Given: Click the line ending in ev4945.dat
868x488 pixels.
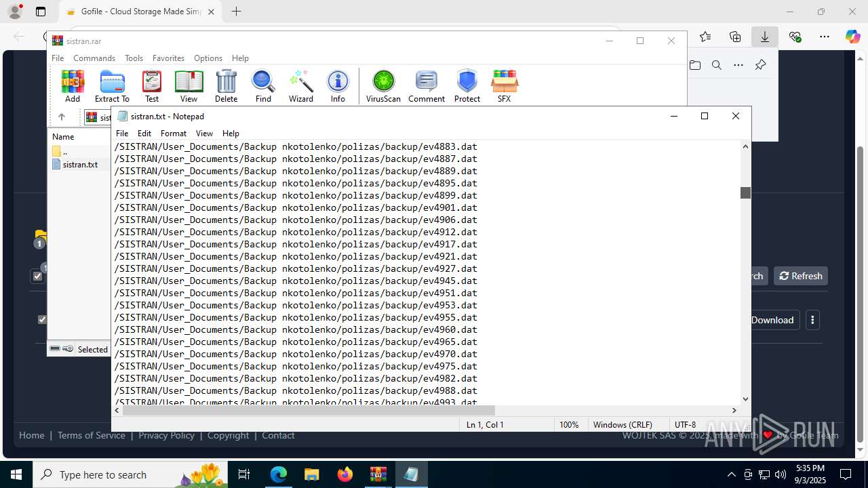Looking at the screenshot, I should 296,281.
